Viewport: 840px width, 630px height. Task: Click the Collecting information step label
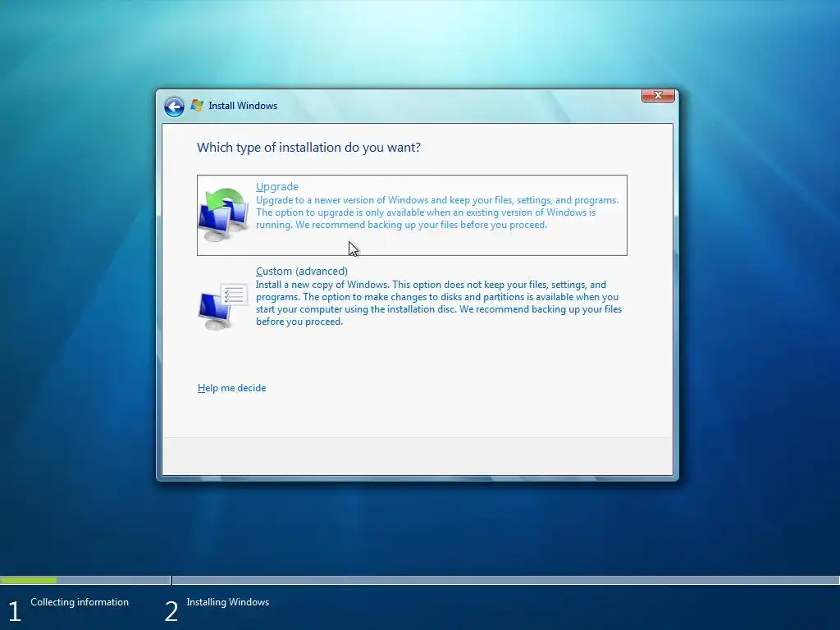pos(80,602)
